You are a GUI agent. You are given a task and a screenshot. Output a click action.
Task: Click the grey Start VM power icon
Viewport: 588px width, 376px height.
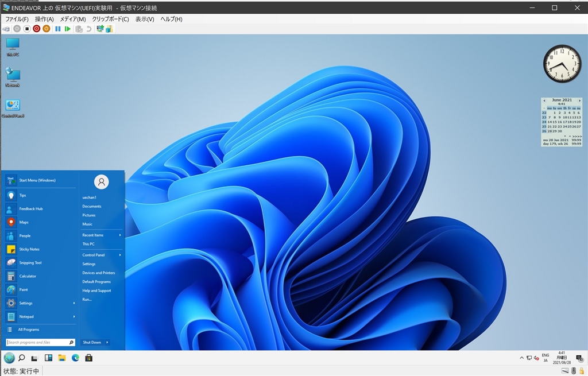17,29
